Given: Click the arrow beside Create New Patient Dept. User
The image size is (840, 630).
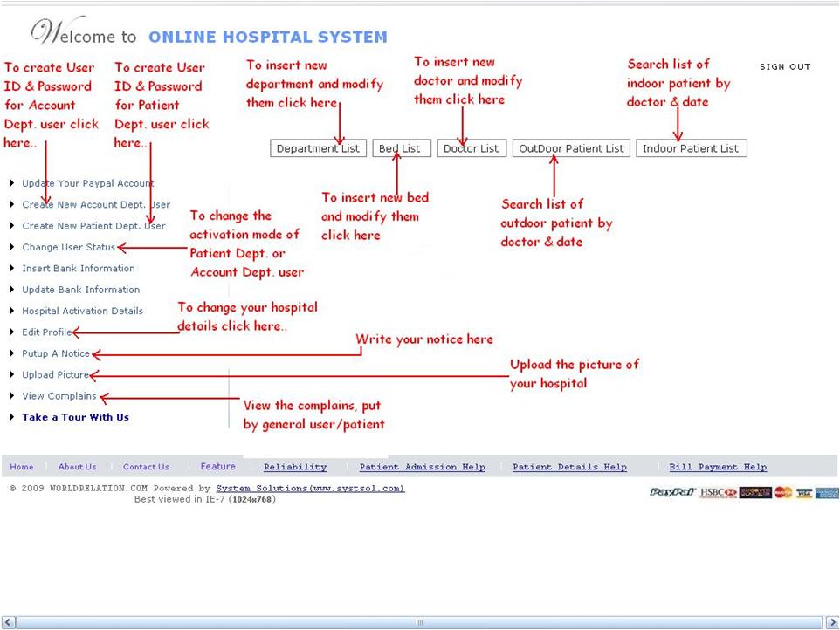Looking at the screenshot, I should pyautogui.click(x=11, y=226).
